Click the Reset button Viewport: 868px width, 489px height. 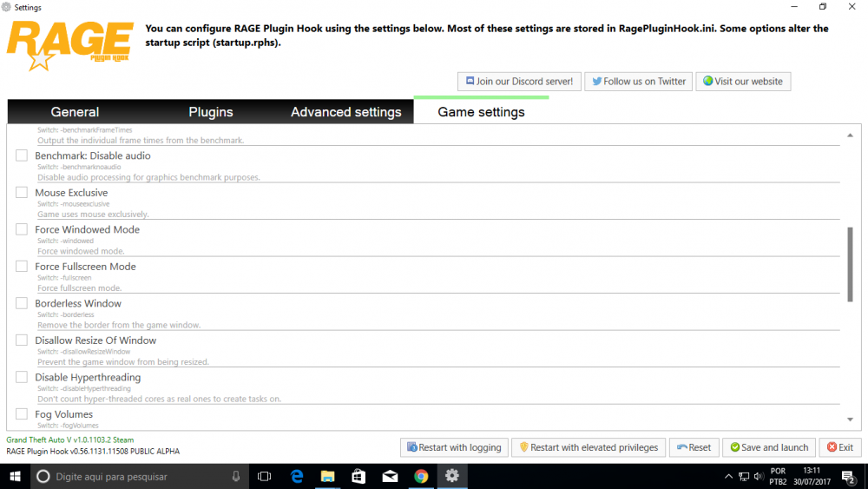click(x=694, y=447)
